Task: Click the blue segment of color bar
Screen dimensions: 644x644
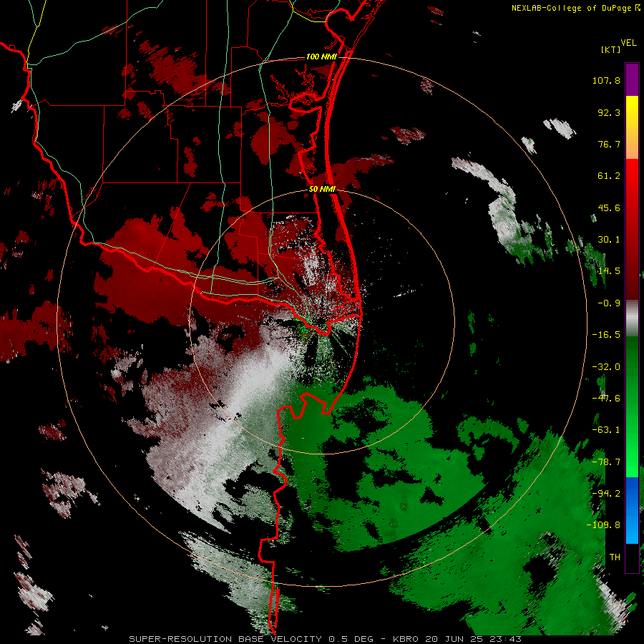Action: click(x=632, y=510)
